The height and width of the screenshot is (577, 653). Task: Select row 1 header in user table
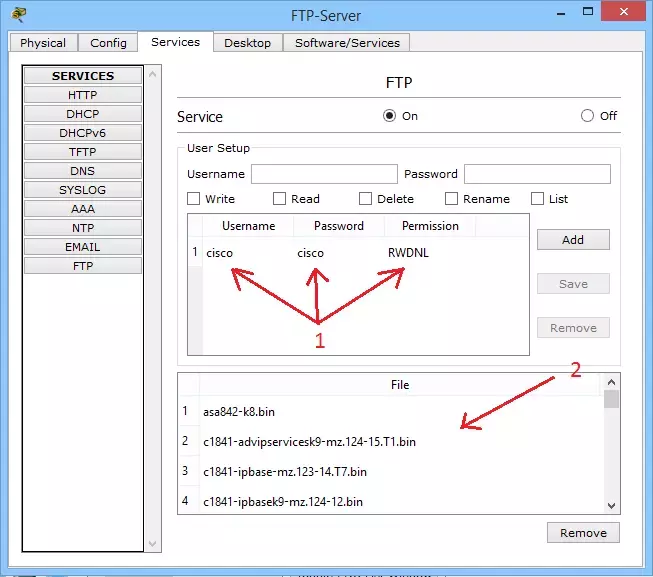[195, 252]
